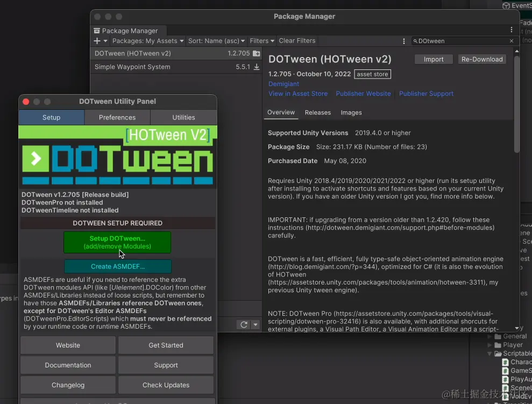
Task: Open the Sort: Name (asc) dropdown
Action: (x=216, y=41)
